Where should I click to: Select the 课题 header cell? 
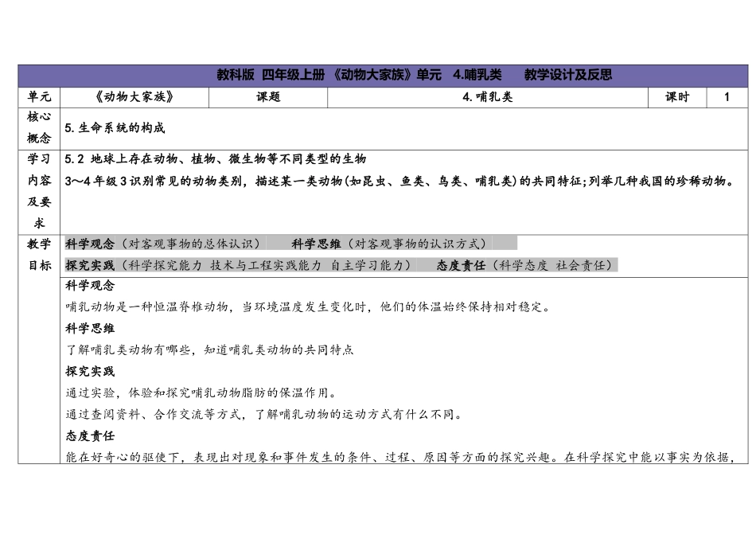pos(268,97)
